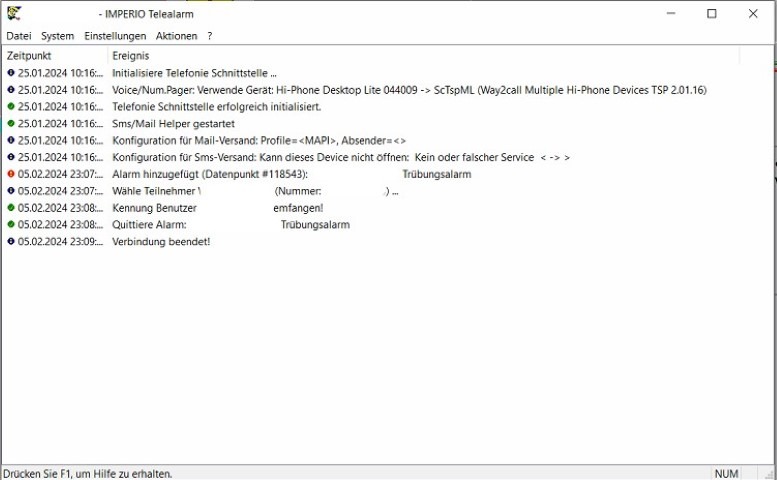Open the Datei menu
The image size is (777, 480).
[19, 36]
